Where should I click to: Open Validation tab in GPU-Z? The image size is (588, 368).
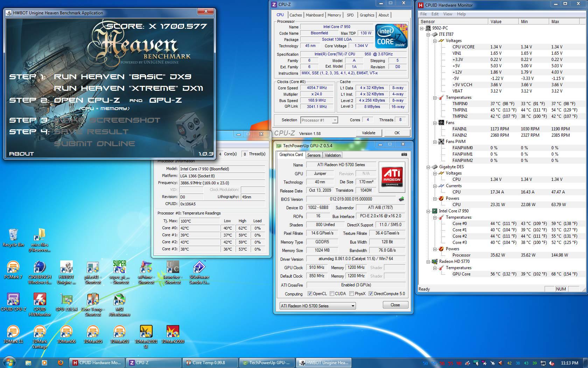click(332, 155)
